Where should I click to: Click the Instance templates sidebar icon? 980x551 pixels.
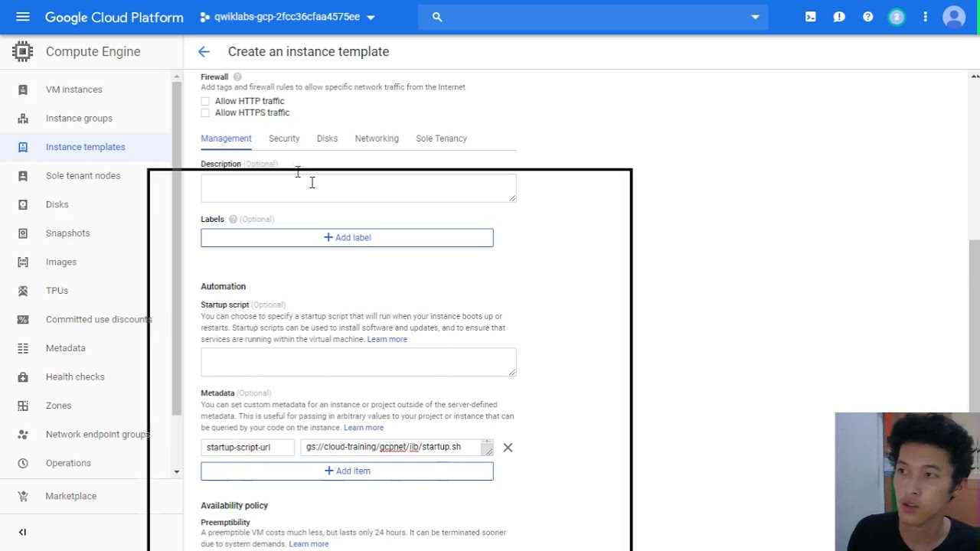[23, 147]
